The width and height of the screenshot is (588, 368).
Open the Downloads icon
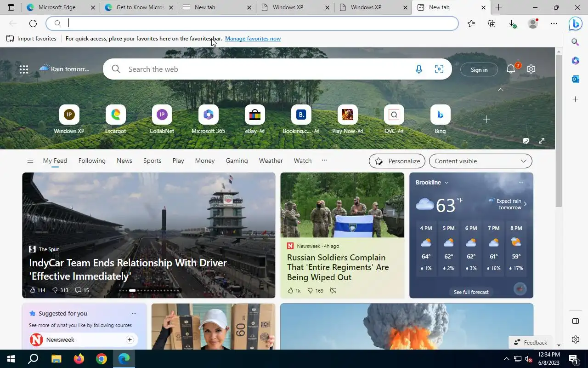point(512,23)
